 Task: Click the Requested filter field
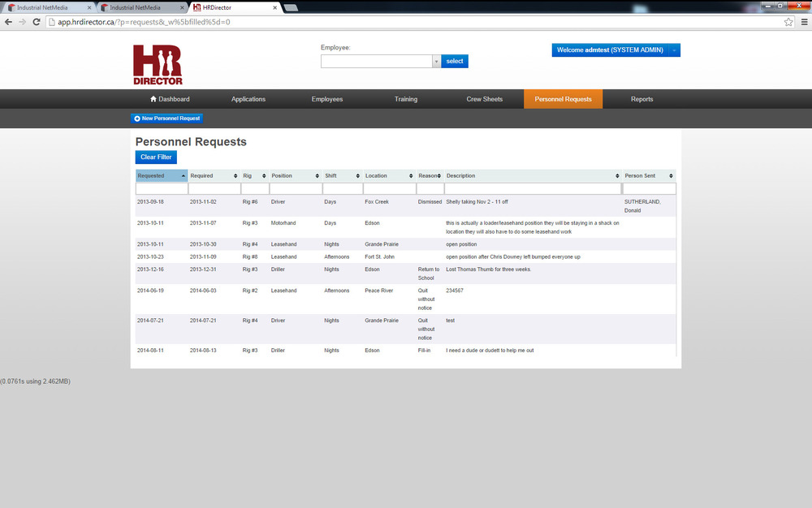[x=162, y=189]
